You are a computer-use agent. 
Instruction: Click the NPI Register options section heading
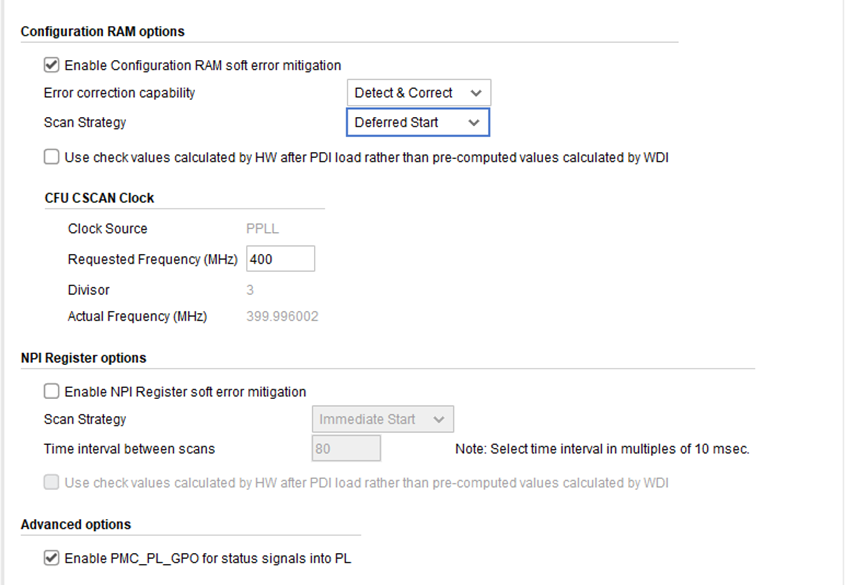click(x=83, y=358)
